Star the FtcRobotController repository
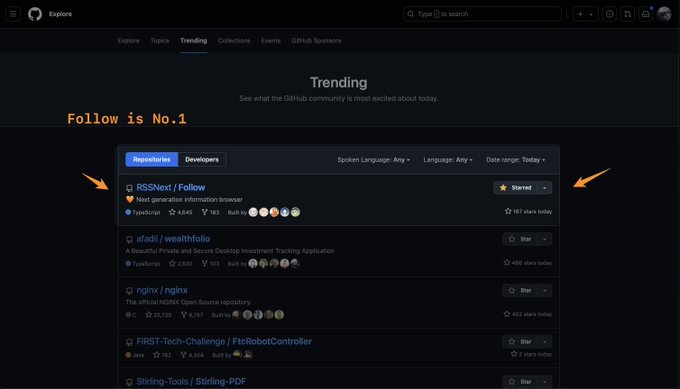The height and width of the screenshot is (389, 680). [x=520, y=341]
